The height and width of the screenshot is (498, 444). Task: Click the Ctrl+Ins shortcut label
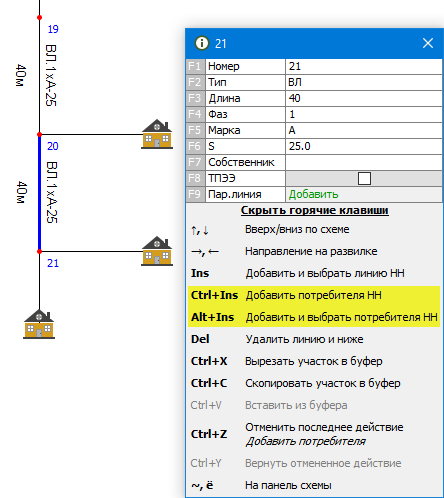tap(214, 295)
